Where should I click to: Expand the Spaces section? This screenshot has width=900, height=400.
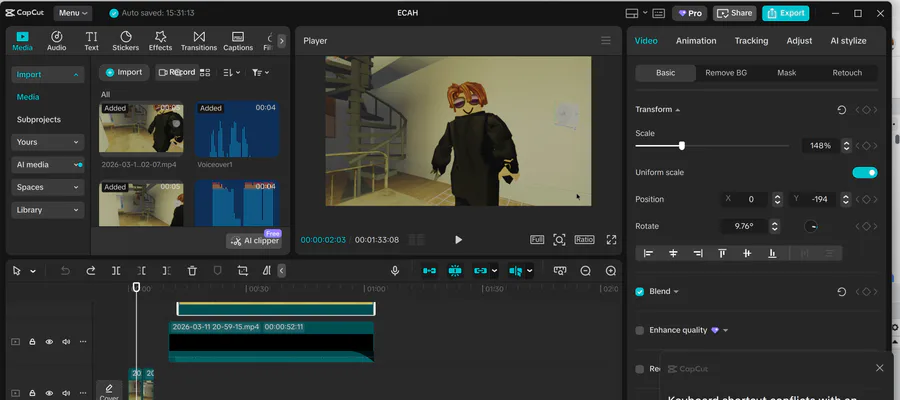[48, 187]
